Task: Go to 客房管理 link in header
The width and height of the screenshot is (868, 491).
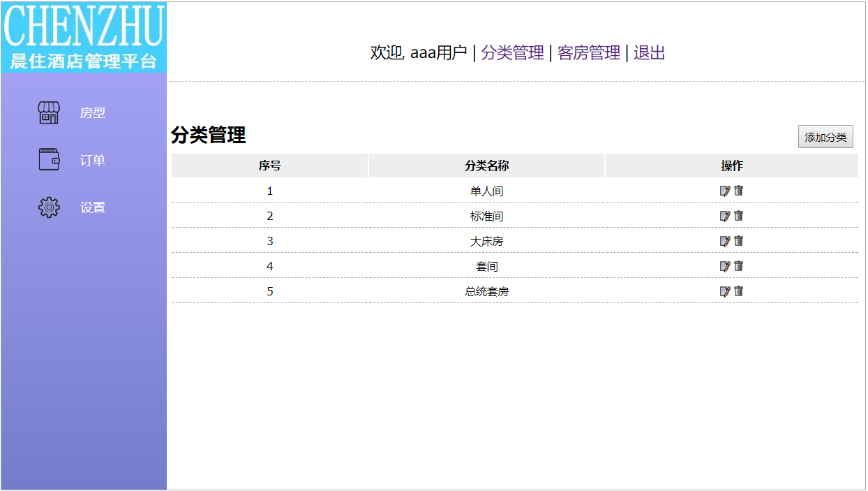Action: 589,52
